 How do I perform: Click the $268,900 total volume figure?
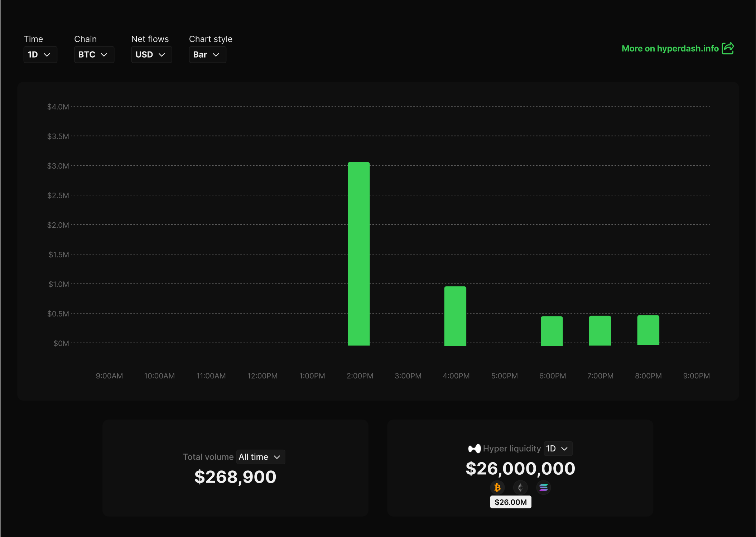(x=235, y=476)
